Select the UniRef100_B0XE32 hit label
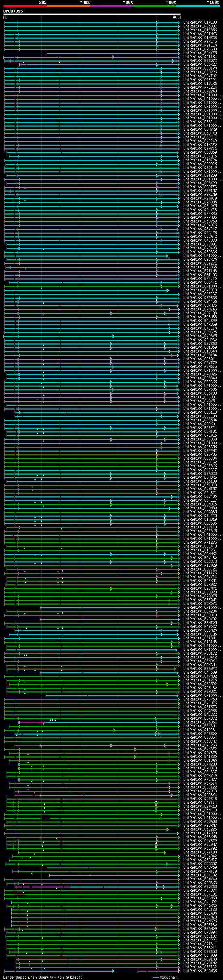This screenshot has width=223, height=980. click(200, 875)
